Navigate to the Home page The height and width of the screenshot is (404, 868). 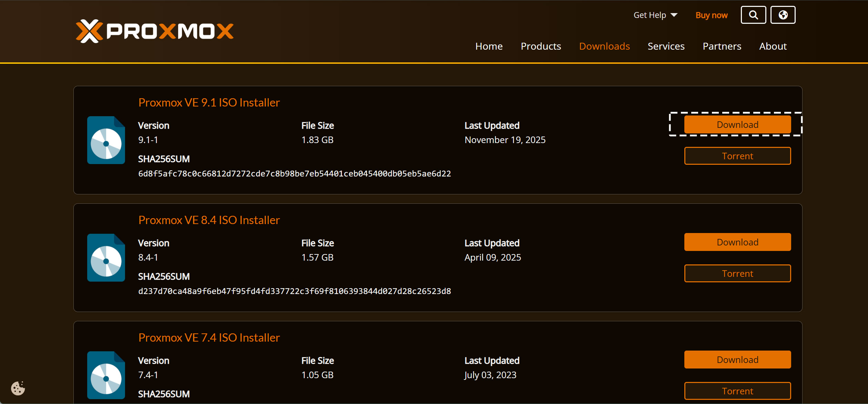(x=489, y=46)
